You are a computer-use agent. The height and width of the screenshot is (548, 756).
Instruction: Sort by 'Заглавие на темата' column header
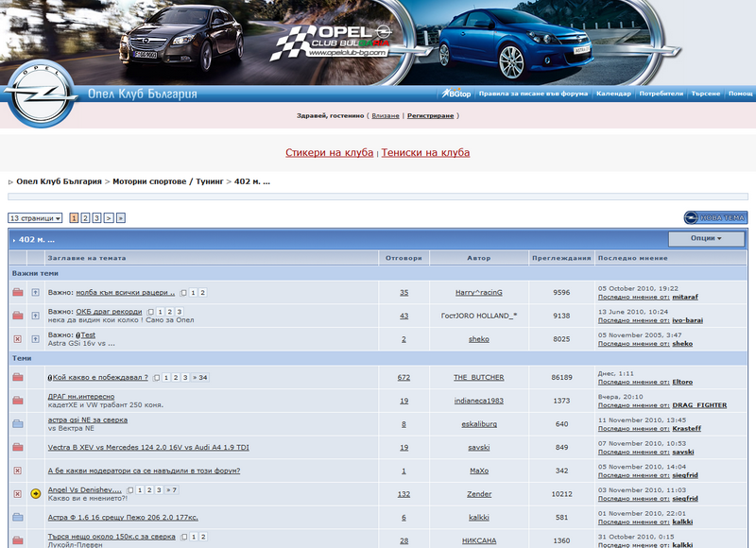click(87, 258)
